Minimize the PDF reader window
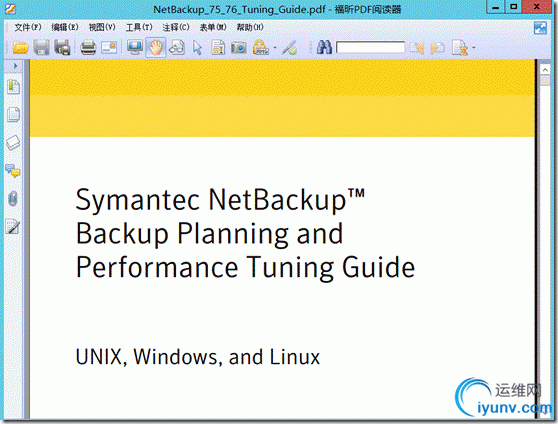The height and width of the screenshot is (424, 558). (495, 7)
